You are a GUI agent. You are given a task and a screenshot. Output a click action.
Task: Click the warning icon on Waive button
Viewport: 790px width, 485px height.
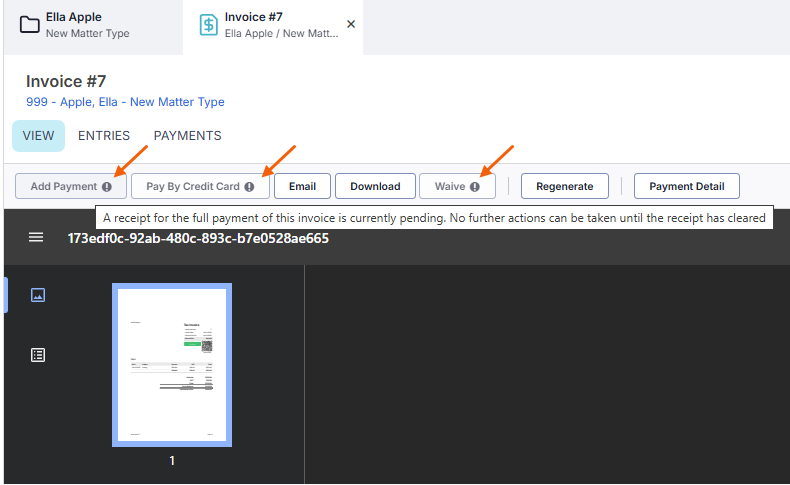click(x=475, y=187)
